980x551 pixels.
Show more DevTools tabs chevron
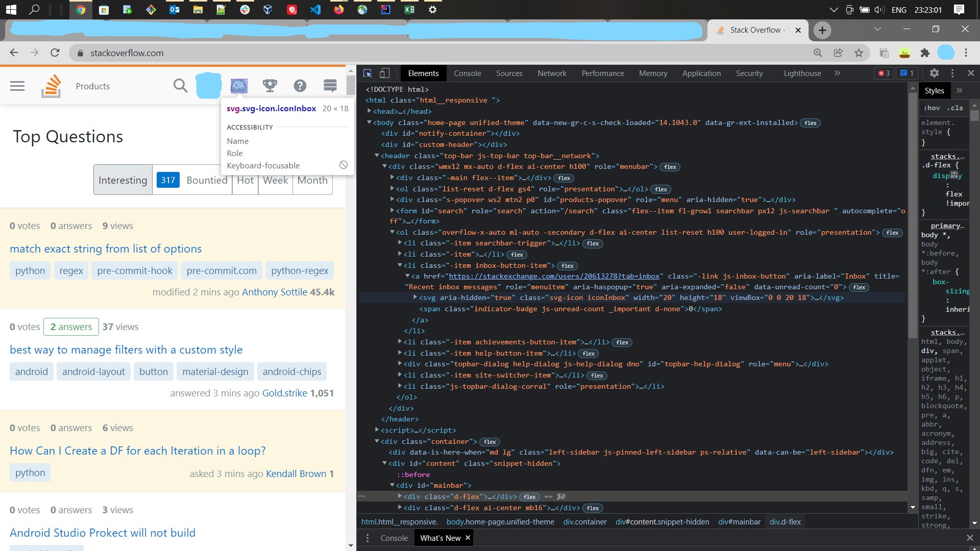coord(837,73)
